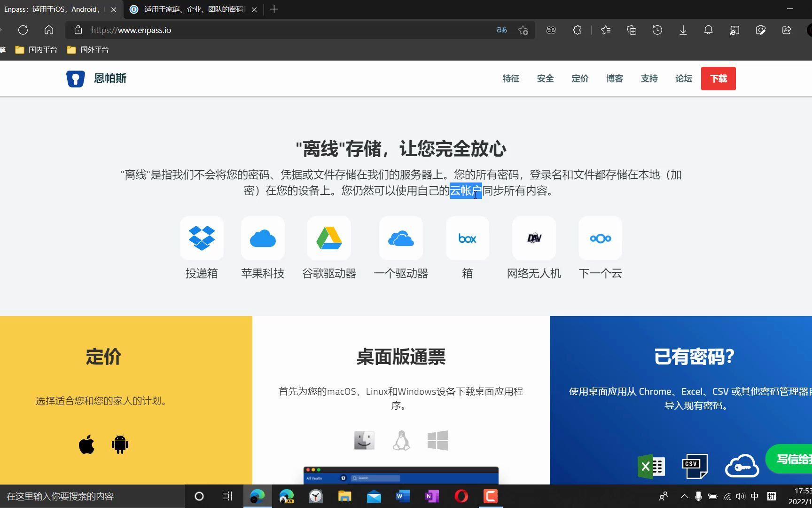Click the cloud key password manager icon

pyautogui.click(x=742, y=466)
